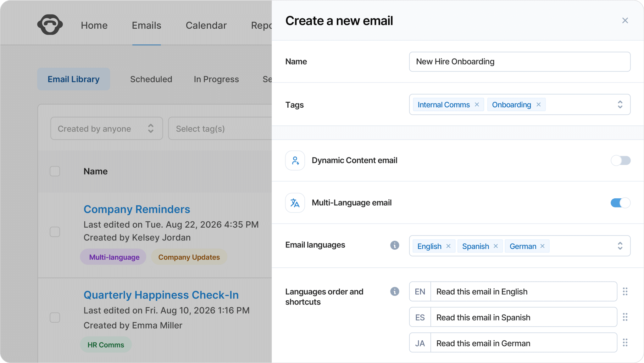Click the JA language code
This screenshot has width=644, height=363.
click(x=420, y=343)
